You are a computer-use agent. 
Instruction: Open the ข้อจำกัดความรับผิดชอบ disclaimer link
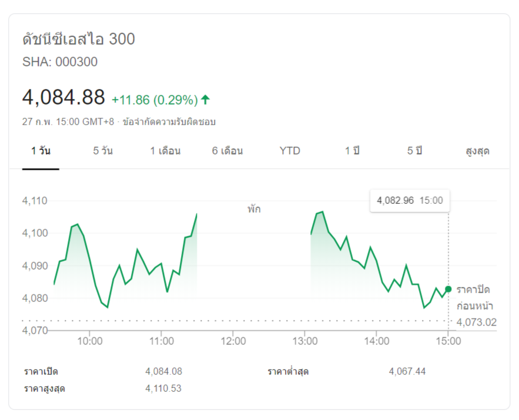coord(169,122)
